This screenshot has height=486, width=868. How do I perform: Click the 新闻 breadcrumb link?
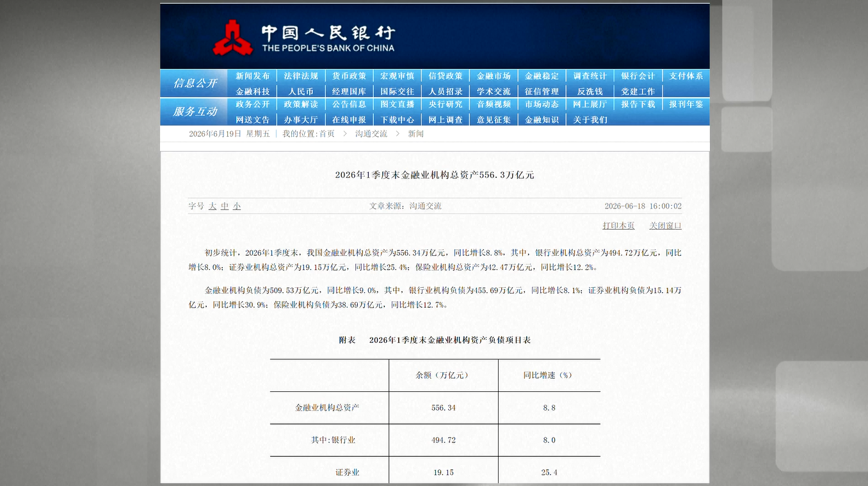pos(416,134)
